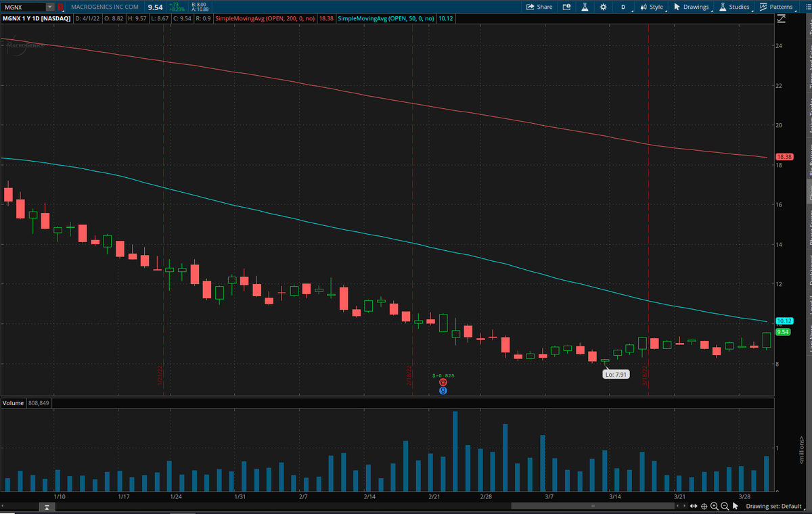The height and width of the screenshot is (514, 812).
Task: Open the Studies menu
Action: [734, 7]
